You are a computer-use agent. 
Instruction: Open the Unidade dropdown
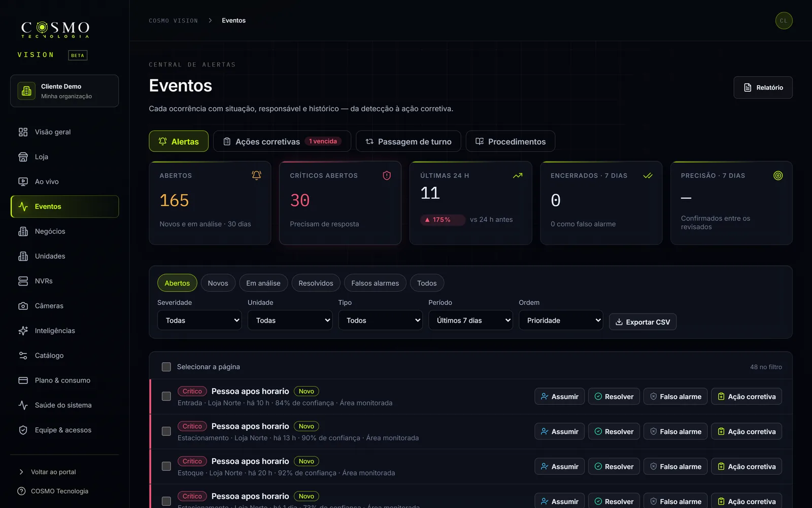tap(290, 321)
